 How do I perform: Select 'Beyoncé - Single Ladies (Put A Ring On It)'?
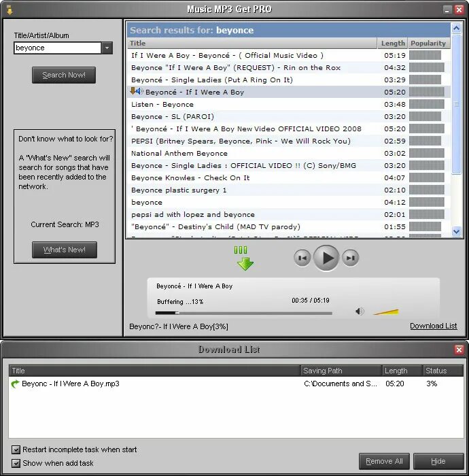[x=288, y=80]
